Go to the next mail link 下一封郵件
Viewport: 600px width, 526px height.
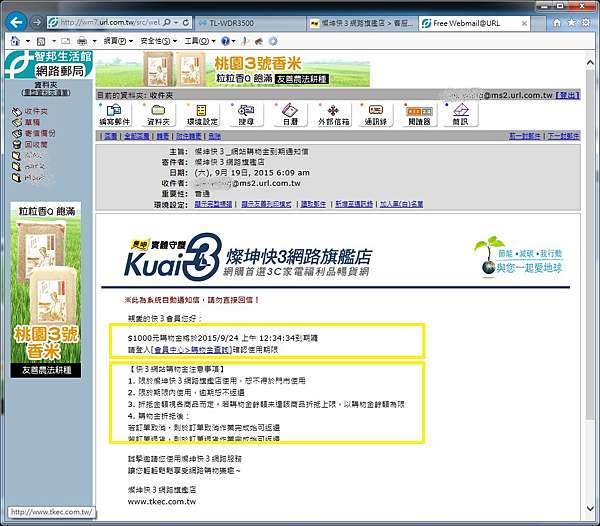tap(563, 136)
